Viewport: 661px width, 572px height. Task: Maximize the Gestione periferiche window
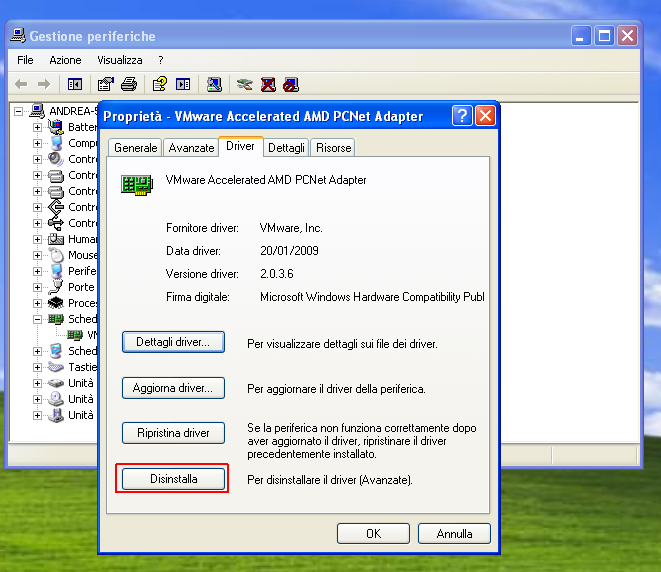pos(605,36)
